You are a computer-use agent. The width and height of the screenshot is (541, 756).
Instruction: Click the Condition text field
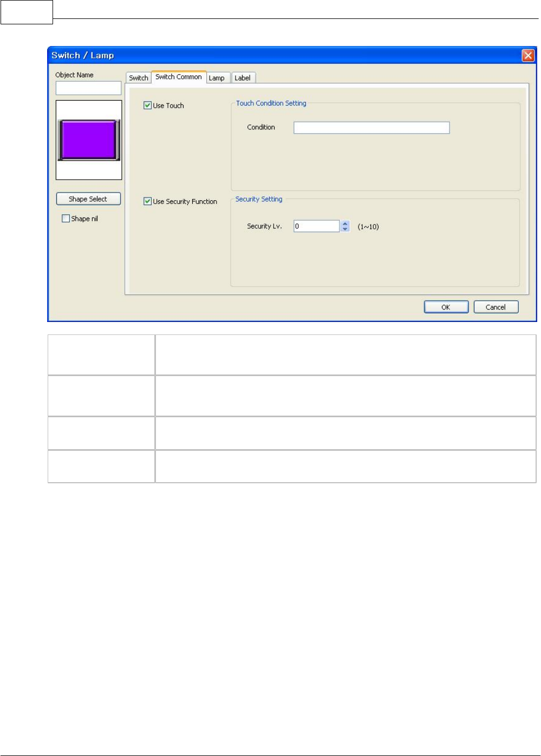point(371,128)
